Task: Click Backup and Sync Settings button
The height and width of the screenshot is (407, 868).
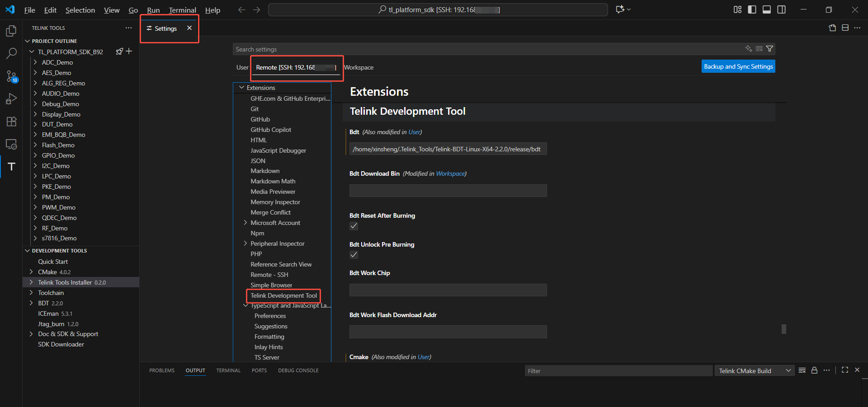Action: tap(738, 66)
